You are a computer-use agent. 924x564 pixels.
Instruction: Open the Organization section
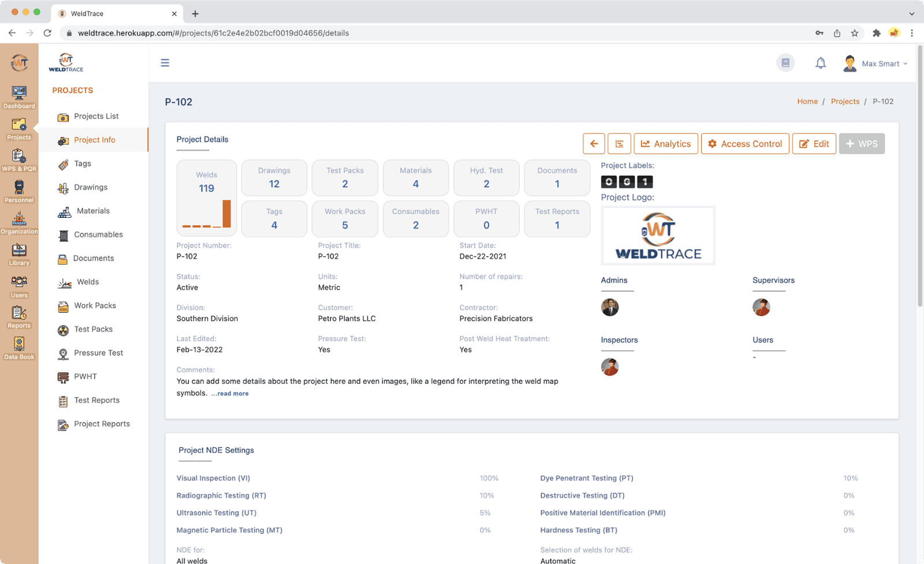click(x=19, y=222)
